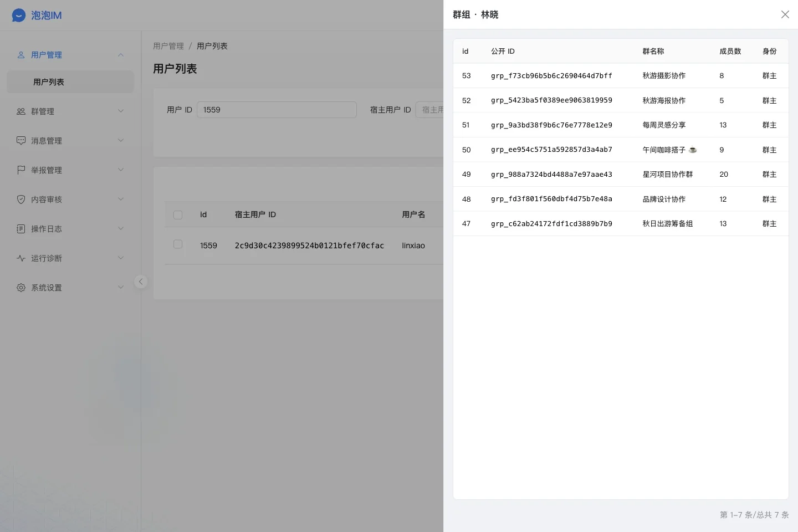Expand the 操作日志 menu chevron
This screenshot has width=798, height=532.
(x=121, y=229)
